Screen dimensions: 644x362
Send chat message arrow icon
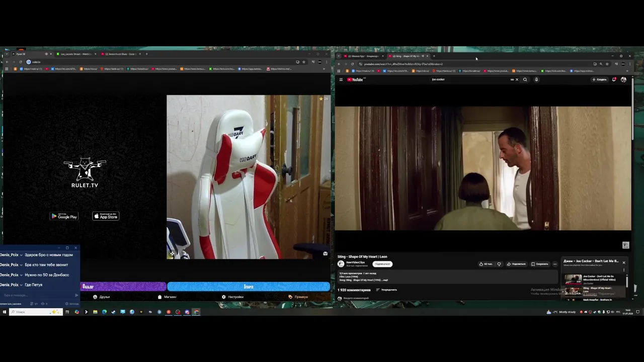click(x=76, y=295)
